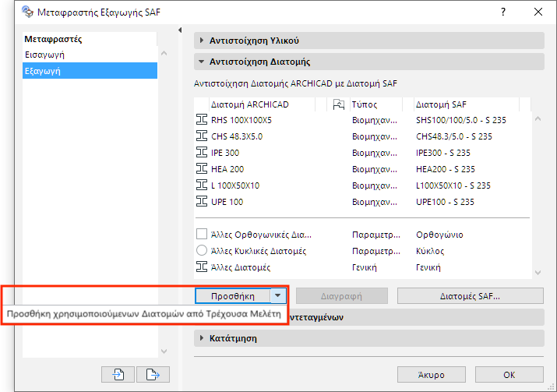
Task: Select Εισαγωγή in the translators list
Action: point(90,55)
